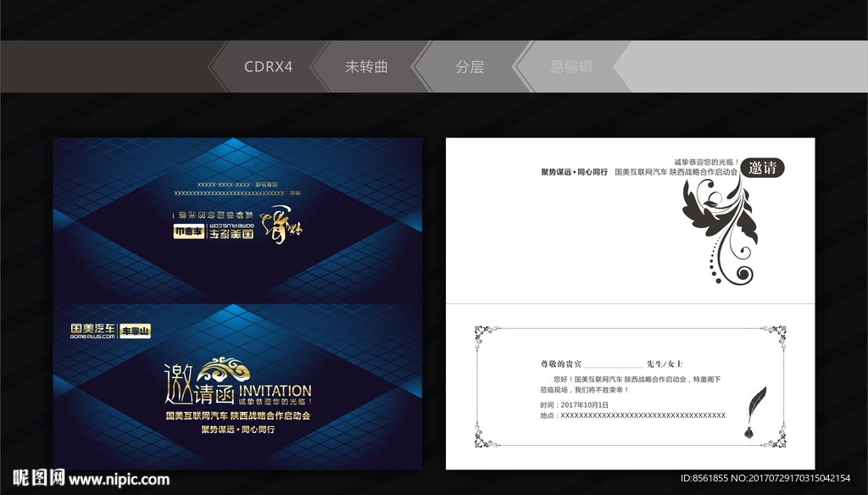
Task: Click the black 邀请 rounded badge
Action: [x=762, y=167]
